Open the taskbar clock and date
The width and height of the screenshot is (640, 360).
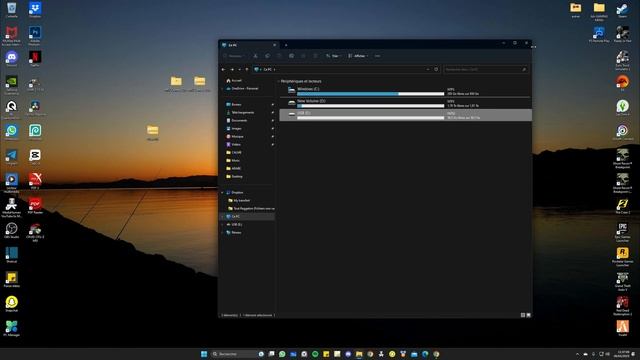(623, 354)
